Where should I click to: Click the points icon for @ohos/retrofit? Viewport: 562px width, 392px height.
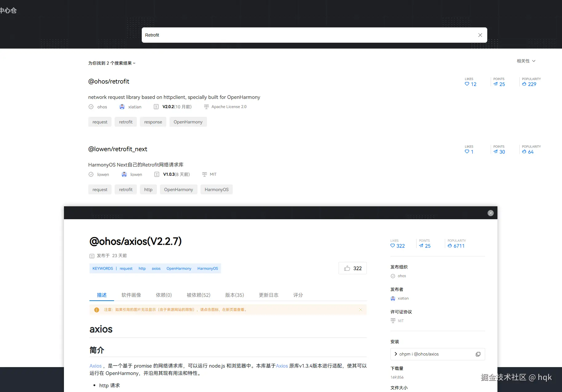pyautogui.click(x=496, y=84)
